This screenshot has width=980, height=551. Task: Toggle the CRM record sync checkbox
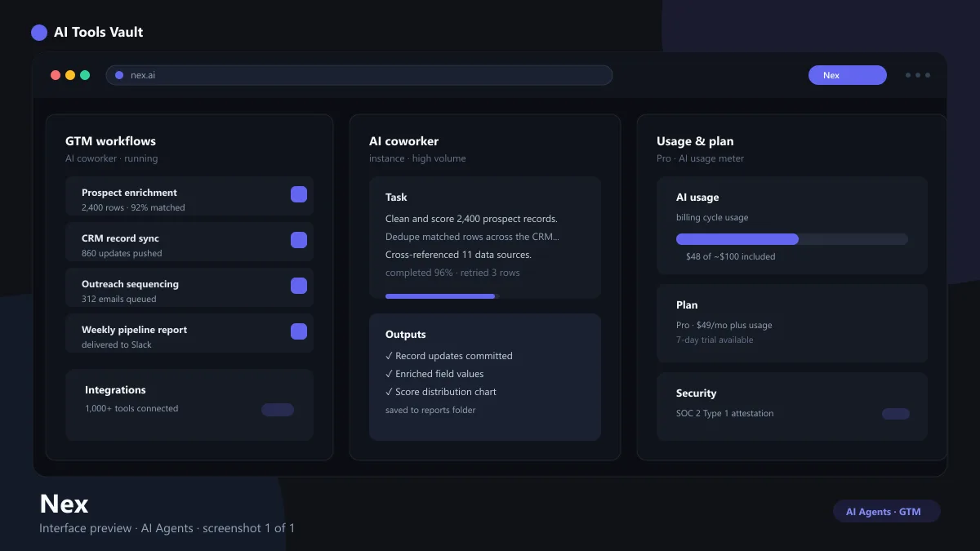click(299, 240)
